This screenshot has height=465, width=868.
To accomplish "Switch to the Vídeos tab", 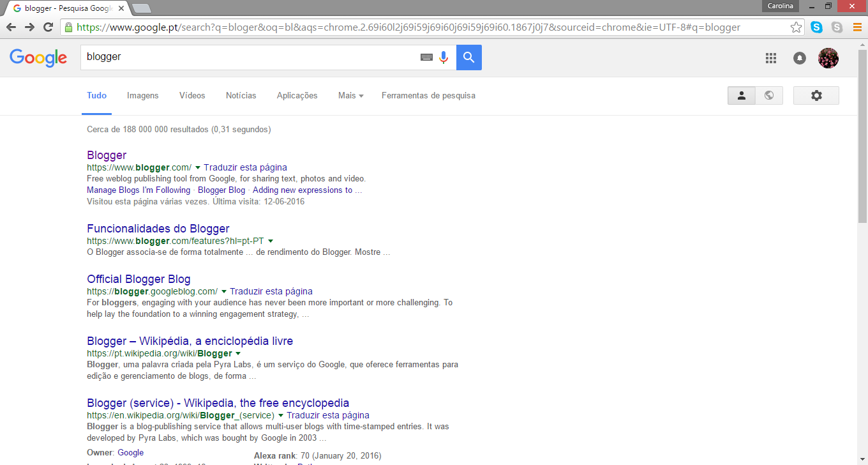I will 192,95.
